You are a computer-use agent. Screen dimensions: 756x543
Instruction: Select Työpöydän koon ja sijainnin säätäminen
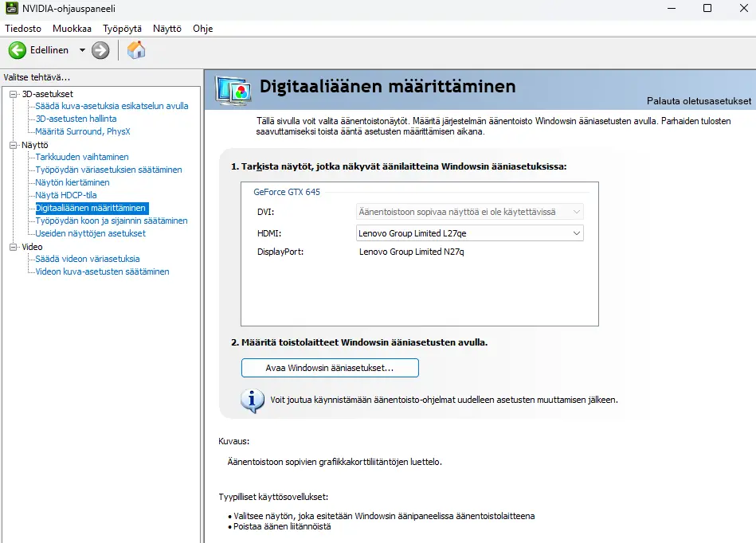[112, 221]
